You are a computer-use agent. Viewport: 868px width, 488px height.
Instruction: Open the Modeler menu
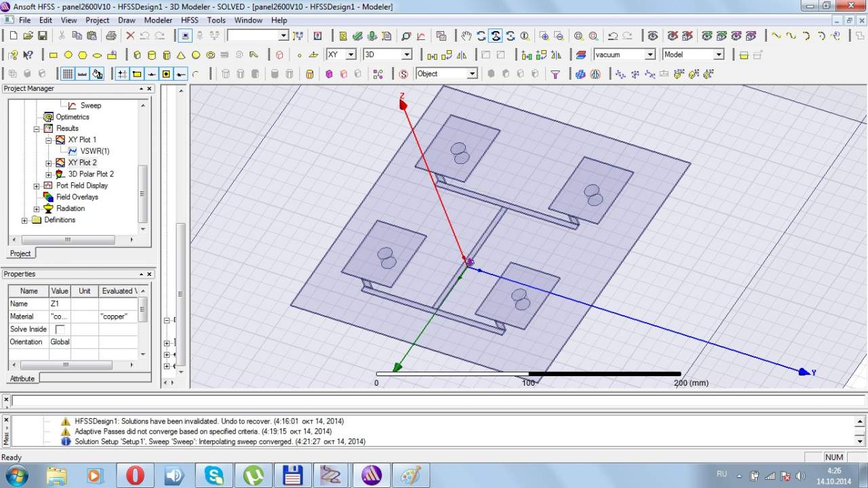[x=158, y=20]
